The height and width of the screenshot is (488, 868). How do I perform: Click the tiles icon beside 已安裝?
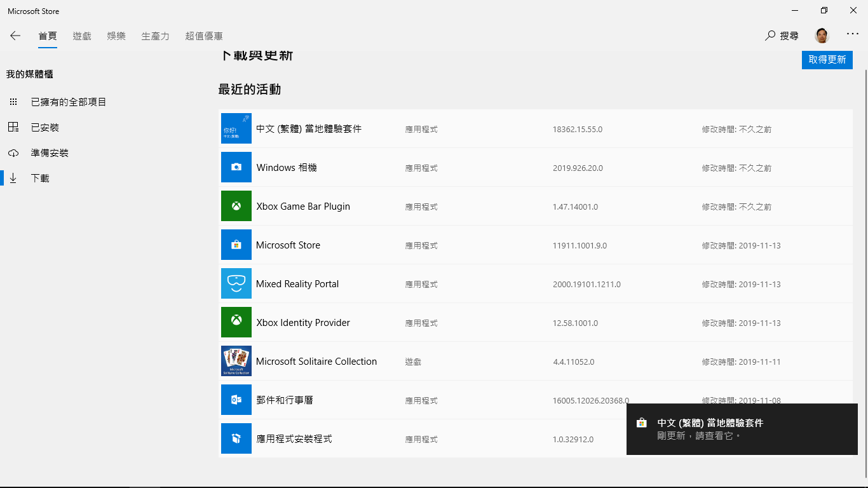coord(13,127)
